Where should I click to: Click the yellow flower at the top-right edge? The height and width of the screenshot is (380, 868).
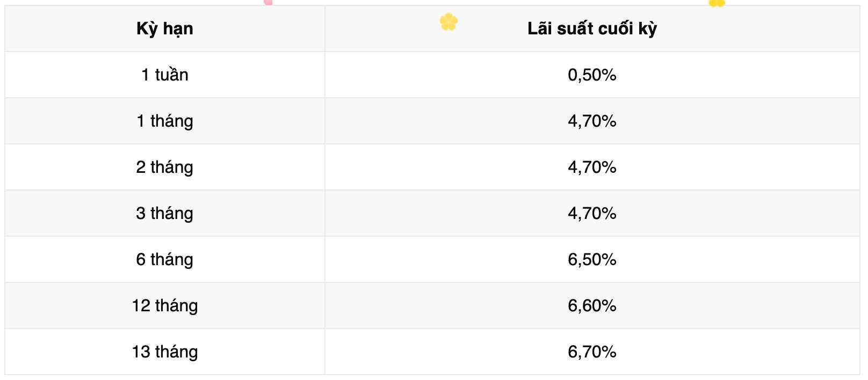[717, 3]
